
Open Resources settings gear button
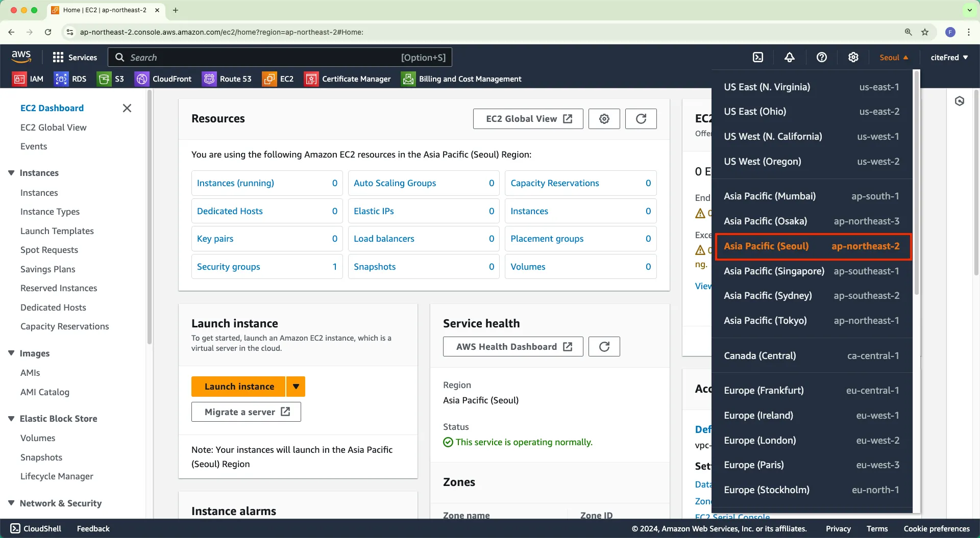coord(604,119)
